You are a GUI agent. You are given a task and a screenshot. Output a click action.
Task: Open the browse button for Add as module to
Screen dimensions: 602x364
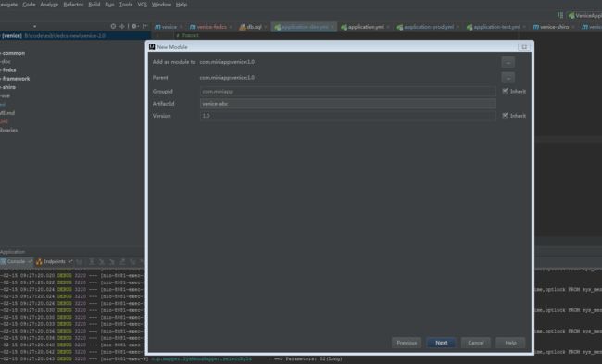pos(508,62)
